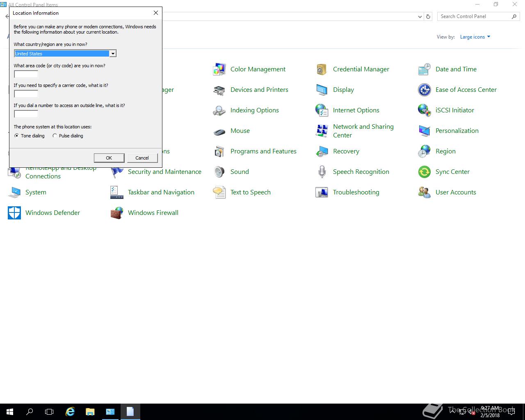Open the Internet Options globe icon
525x420 pixels.
[x=322, y=110]
